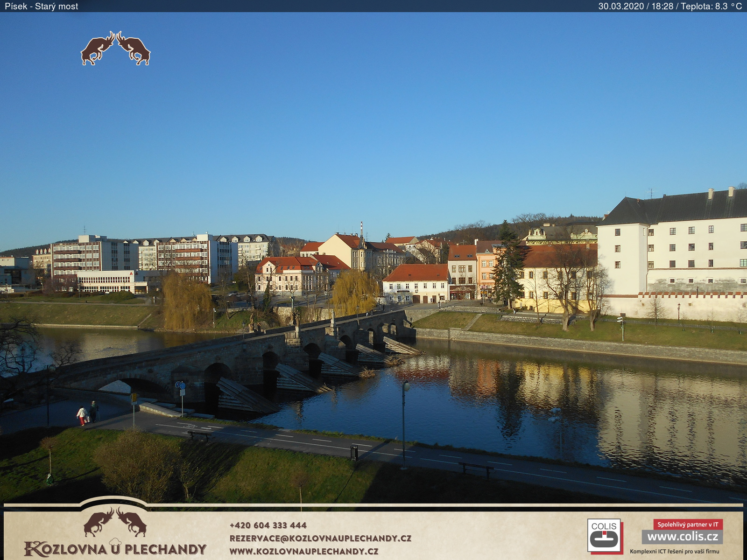Click the Písek - Starý most caption
The image size is (747, 560).
pos(42,6)
